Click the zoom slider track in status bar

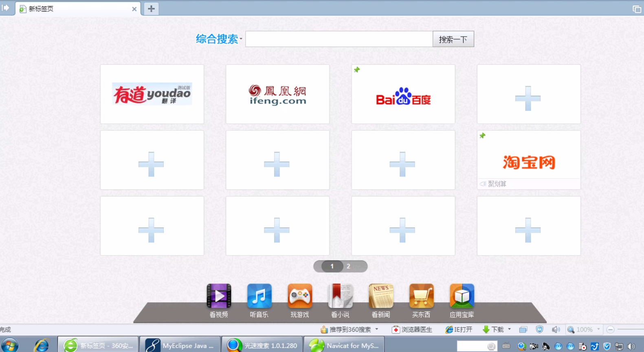(631, 330)
